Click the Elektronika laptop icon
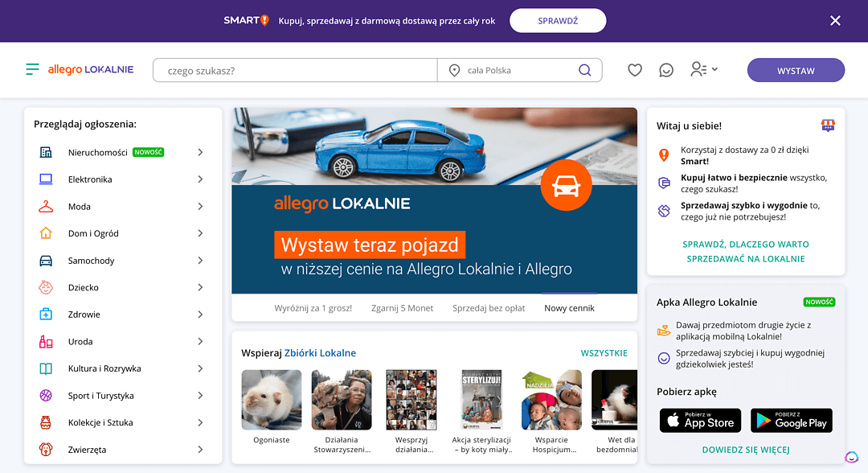The height and width of the screenshot is (473, 868). click(46, 179)
